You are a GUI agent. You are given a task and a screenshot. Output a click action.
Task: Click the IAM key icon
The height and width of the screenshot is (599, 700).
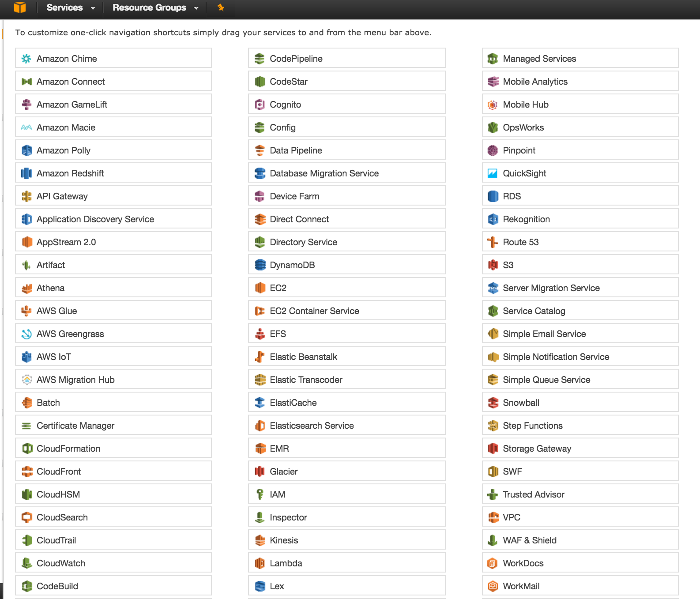click(x=260, y=494)
